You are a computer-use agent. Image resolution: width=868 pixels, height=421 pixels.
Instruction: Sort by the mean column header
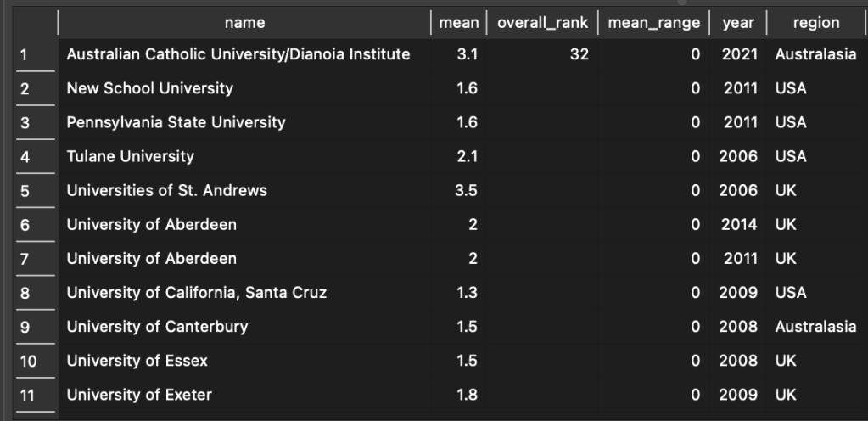[x=459, y=23]
